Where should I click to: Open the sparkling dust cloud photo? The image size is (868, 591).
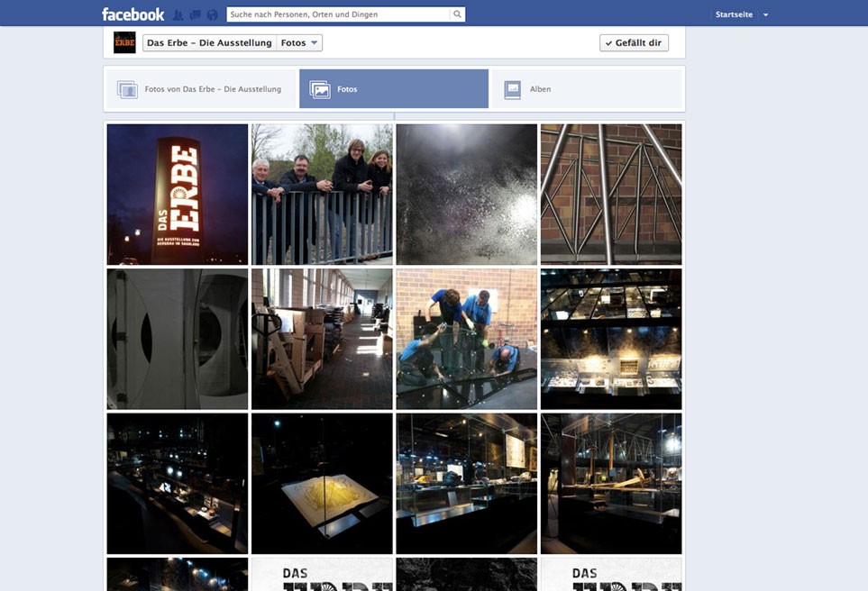(467, 195)
